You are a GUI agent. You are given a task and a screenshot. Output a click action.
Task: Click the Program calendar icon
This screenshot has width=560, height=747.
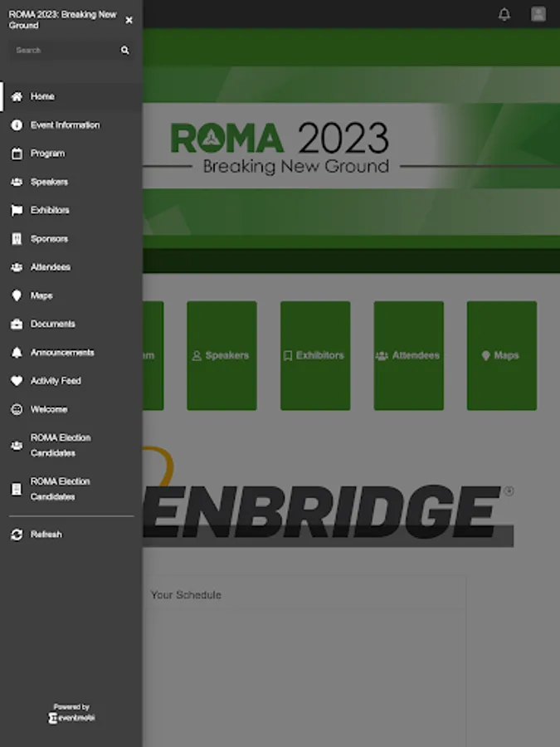(17, 154)
